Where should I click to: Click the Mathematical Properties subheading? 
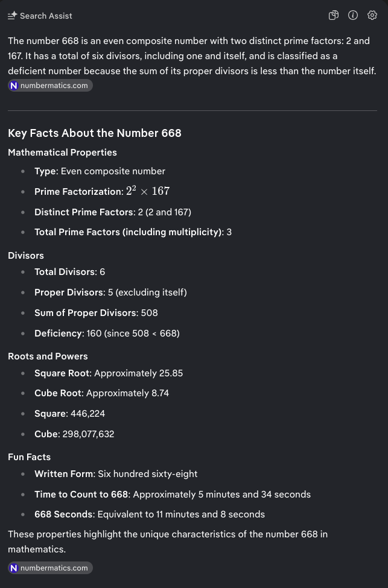(x=62, y=153)
